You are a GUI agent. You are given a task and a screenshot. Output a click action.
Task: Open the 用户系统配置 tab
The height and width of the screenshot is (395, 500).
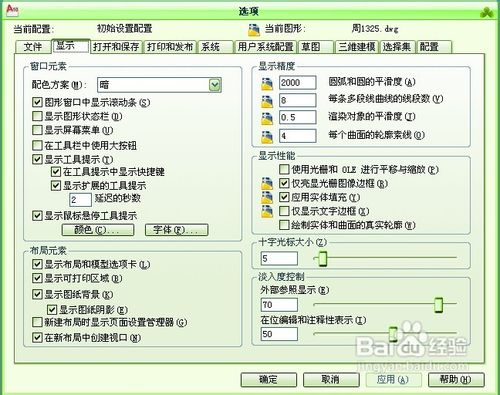click(x=265, y=47)
